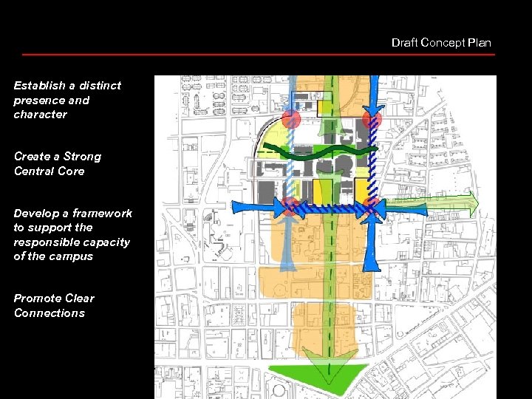Image resolution: width=532 pixels, height=399 pixels.
Task: Click the campus concept map image
Action: 325,237
